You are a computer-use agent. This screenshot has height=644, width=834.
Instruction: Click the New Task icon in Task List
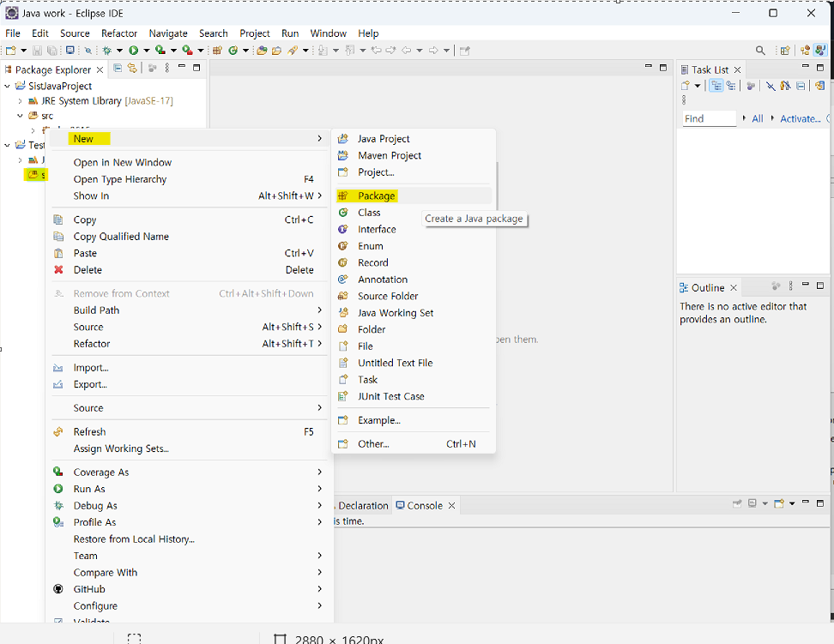click(x=685, y=86)
